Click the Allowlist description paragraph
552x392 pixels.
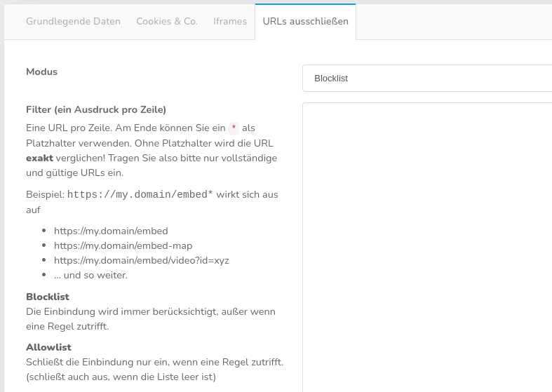154,369
